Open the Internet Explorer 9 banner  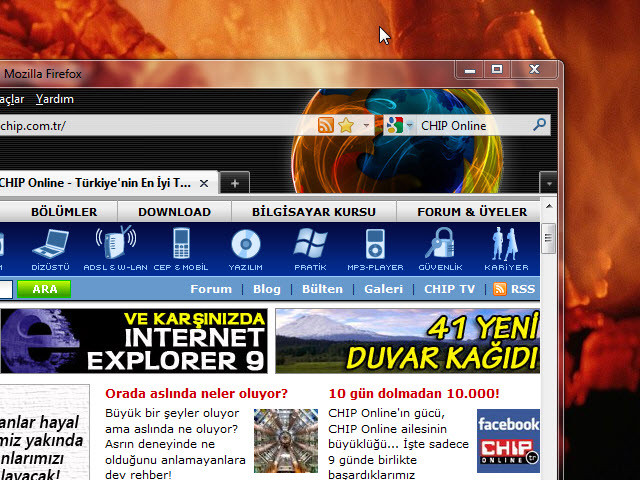tap(133, 341)
